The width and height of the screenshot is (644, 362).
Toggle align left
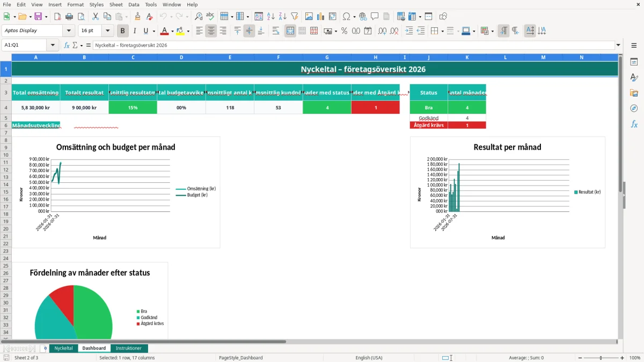[199, 31]
